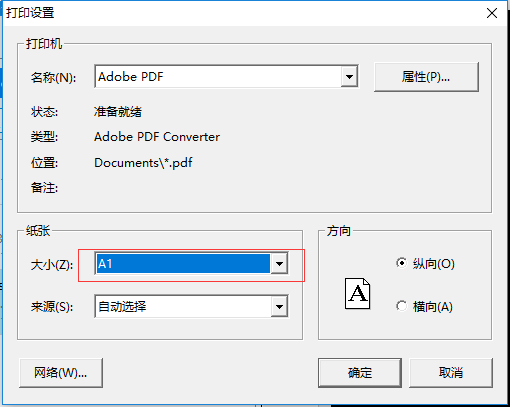The width and height of the screenshot is (510, 407).
Task: Click the 名称(N) label
Action: tap(53, 78)
